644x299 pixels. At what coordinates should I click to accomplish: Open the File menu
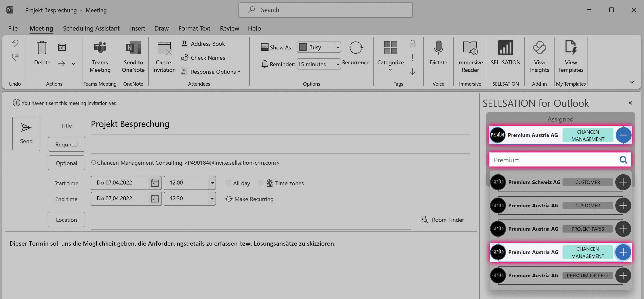coord(13,28)
